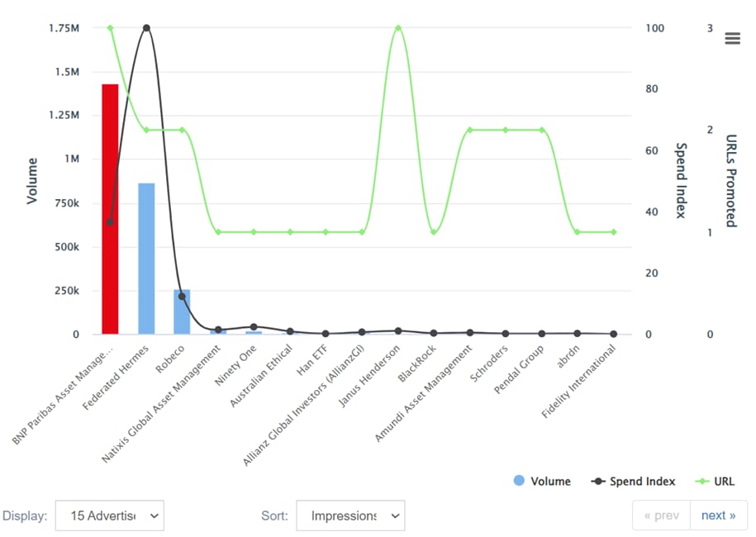Click the Robeco volume bar
This screenshot has width=756, height=537.
tap(183, 312)
